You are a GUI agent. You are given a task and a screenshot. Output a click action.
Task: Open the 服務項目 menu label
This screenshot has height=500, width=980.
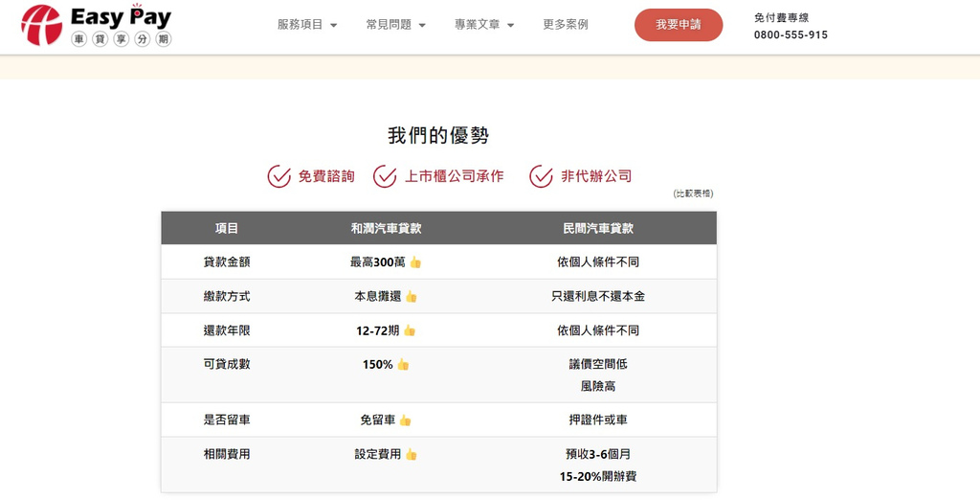click(300, 25)
